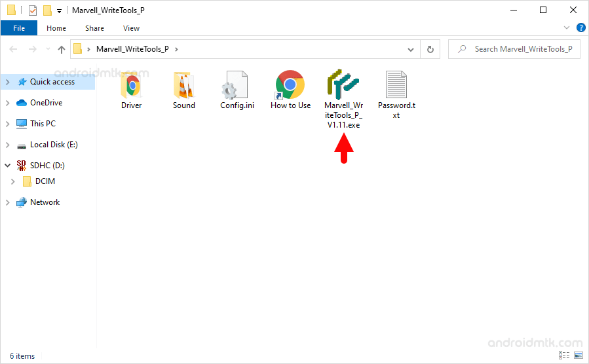
Task: Select This PC label in navigation pane
Action: 43,124
